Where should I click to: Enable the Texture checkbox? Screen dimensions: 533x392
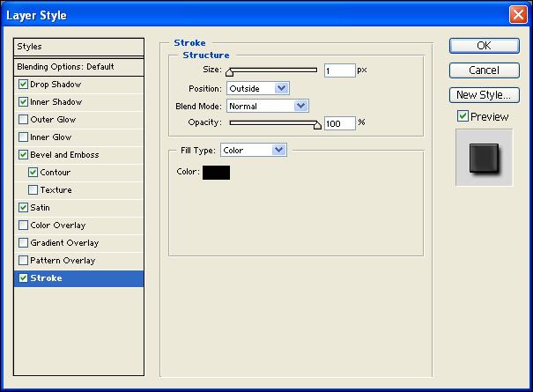[x=33, y=189]
